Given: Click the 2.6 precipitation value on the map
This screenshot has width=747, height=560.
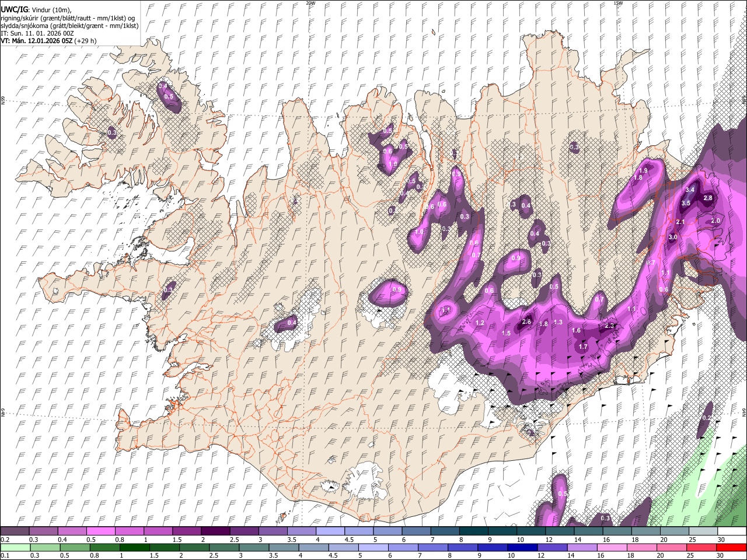Looking at the screenshot, I should pyautogui.click(x=526, y=322).
